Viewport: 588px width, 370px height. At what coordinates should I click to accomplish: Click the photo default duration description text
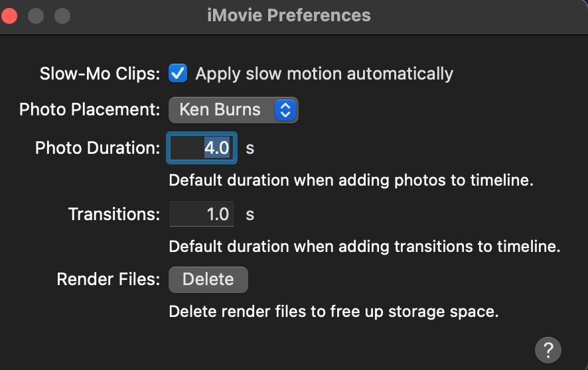351,180
